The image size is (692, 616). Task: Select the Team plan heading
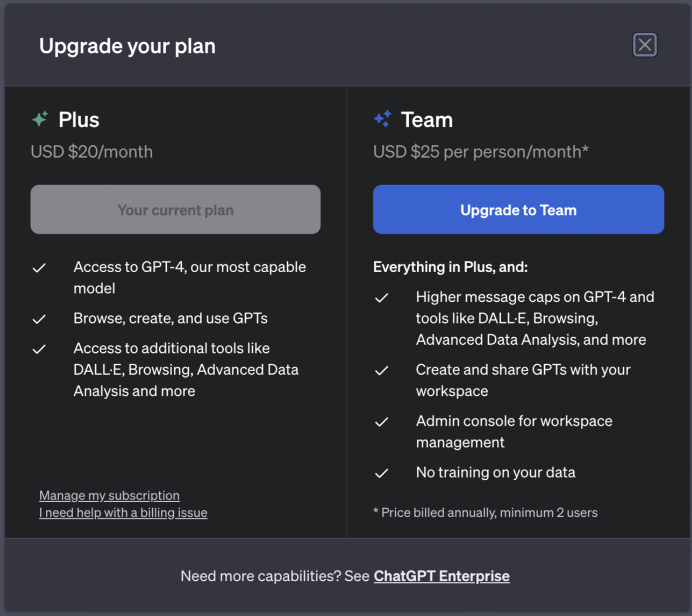click(427, 120)
